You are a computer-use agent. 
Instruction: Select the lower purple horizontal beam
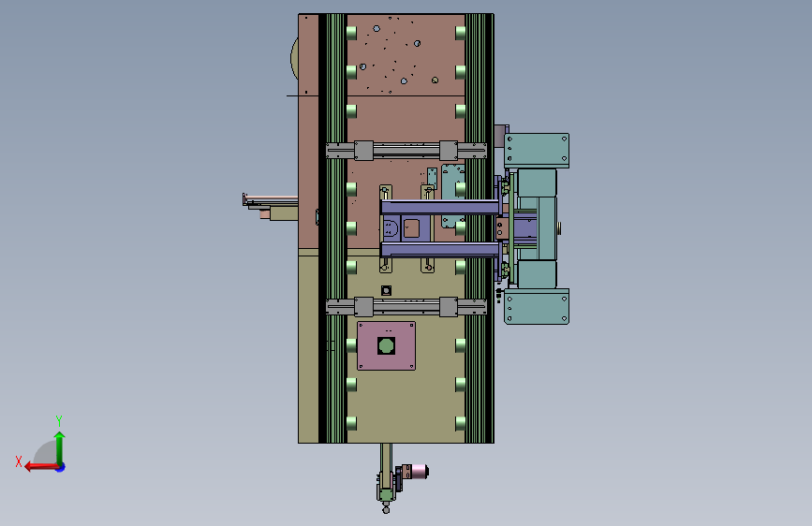[x=440, y=250]
